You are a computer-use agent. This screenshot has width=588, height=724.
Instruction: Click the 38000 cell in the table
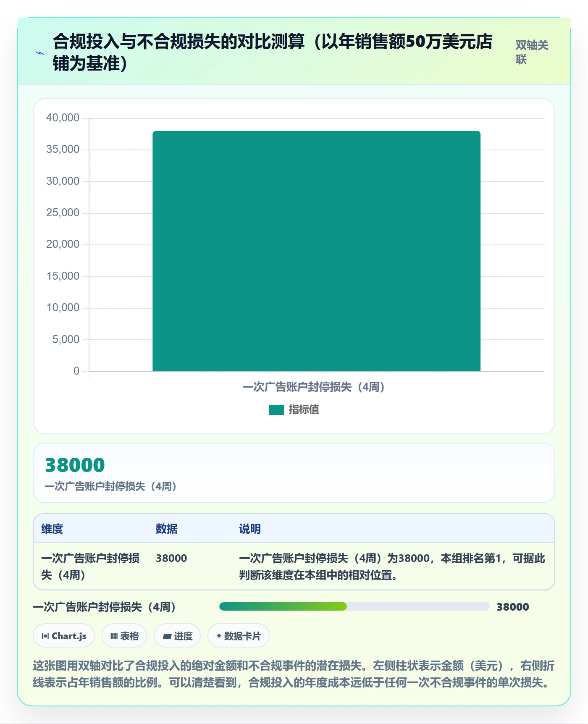point(171,558)
